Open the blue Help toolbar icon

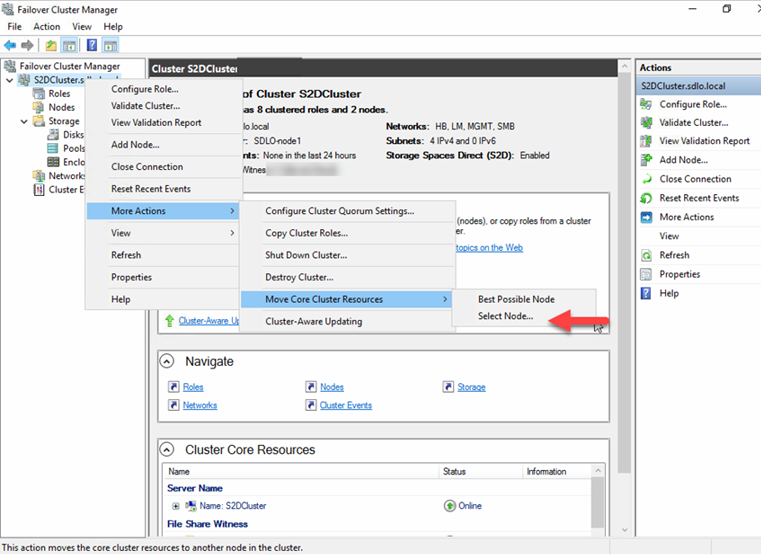(92, 46)
